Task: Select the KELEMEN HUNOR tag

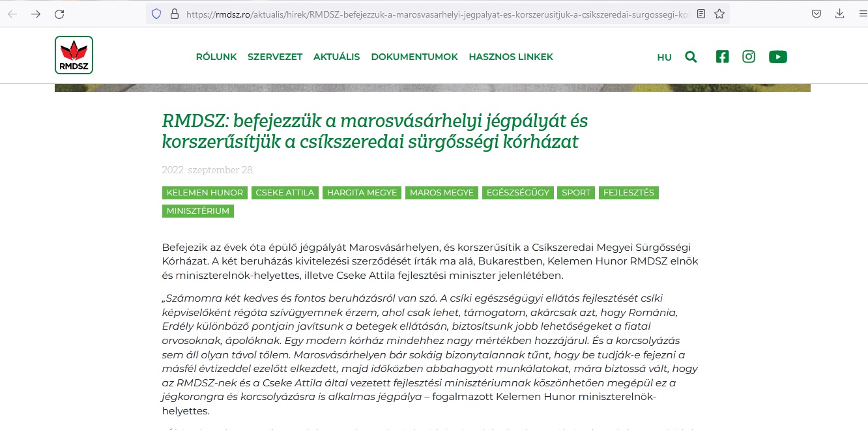Action: coord(205,193)
